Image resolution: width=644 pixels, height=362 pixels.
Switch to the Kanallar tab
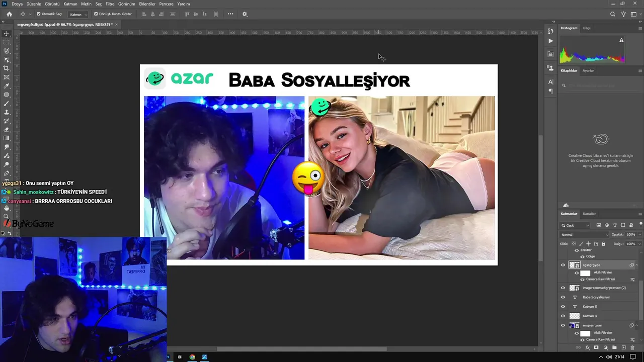(589, 214)
